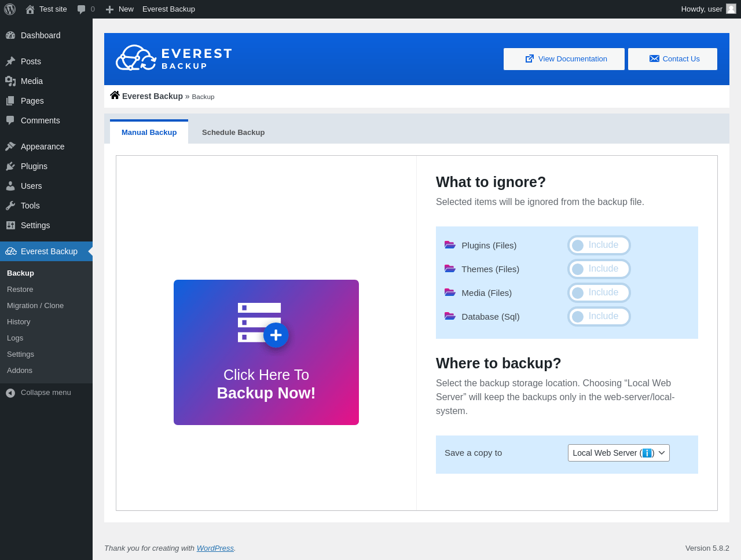Image resolution: width=741 pixels, height=560 pixels.
Task: Click the Contact Us button
Action: [673, 59]
